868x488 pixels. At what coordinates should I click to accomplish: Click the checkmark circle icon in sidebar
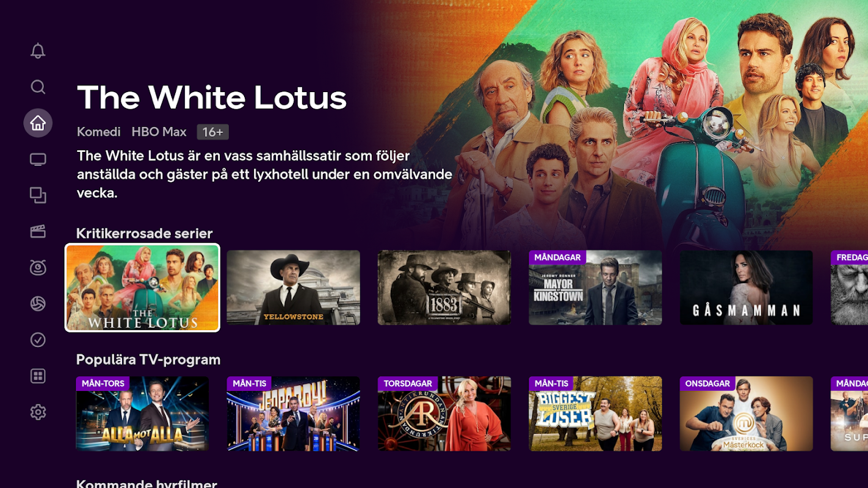point(38,340)
